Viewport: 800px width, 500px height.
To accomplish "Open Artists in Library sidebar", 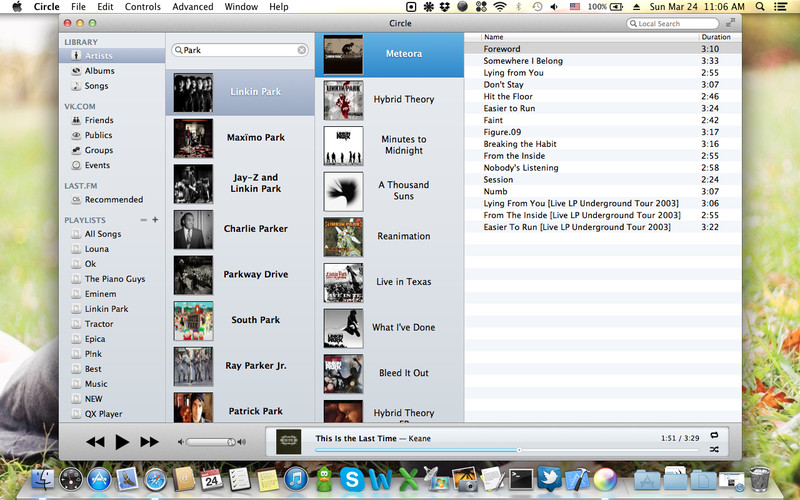I will 112,56.
